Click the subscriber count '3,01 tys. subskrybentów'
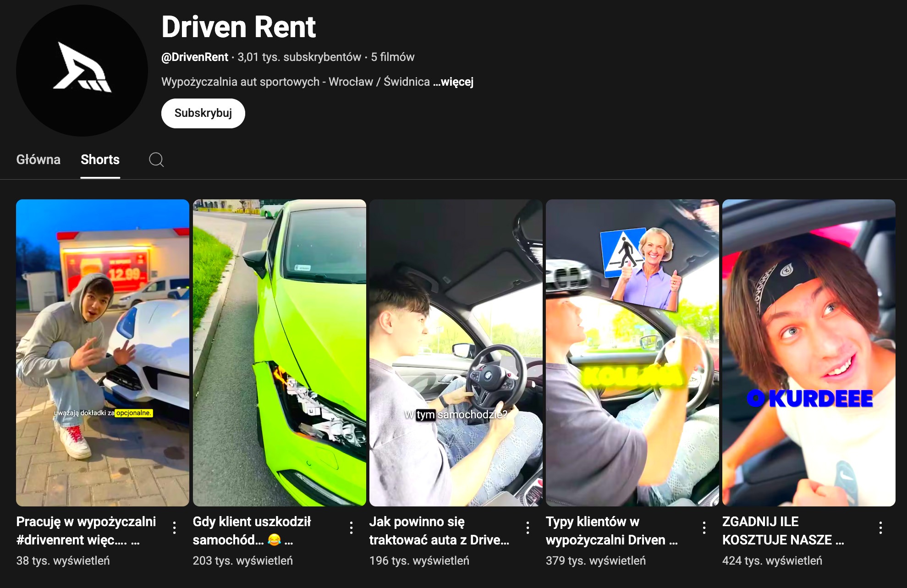 pyautogui.click(x=299, y=57)
